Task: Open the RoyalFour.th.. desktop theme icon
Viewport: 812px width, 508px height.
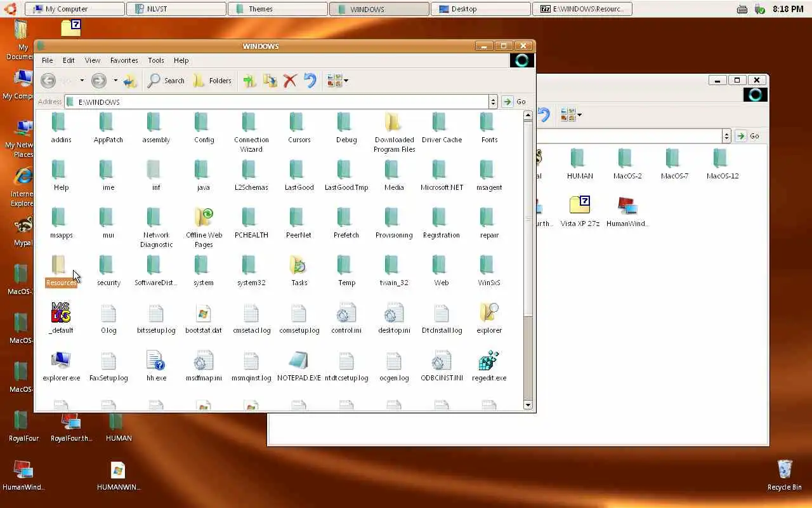Action: (71, 427)
